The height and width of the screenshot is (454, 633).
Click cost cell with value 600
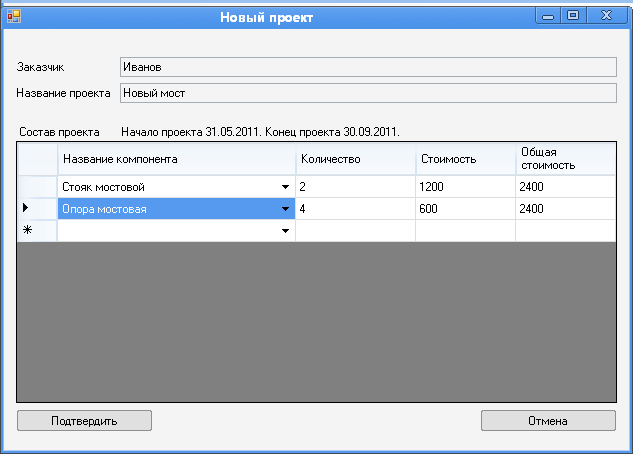point(465,209)
